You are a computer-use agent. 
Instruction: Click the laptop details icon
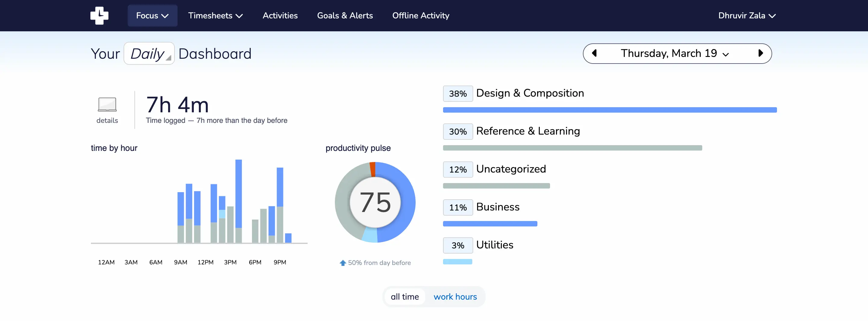[107, 104]
